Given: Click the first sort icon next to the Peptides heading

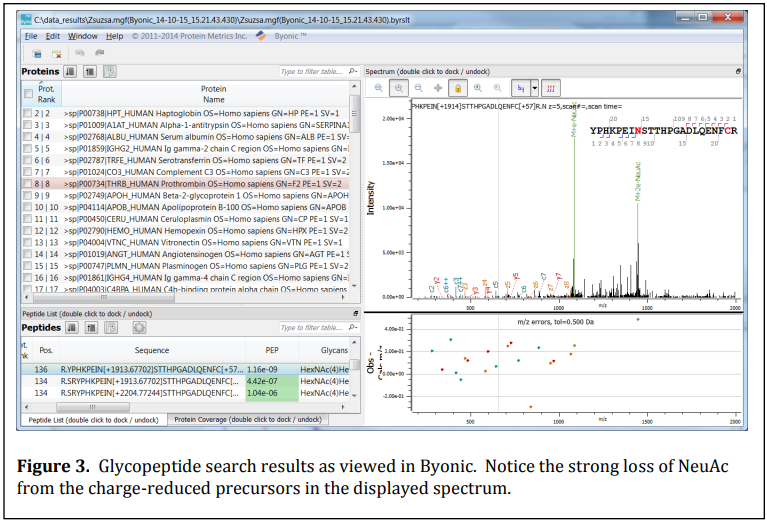Looking at the screenshot, I should tap(72, 327).
